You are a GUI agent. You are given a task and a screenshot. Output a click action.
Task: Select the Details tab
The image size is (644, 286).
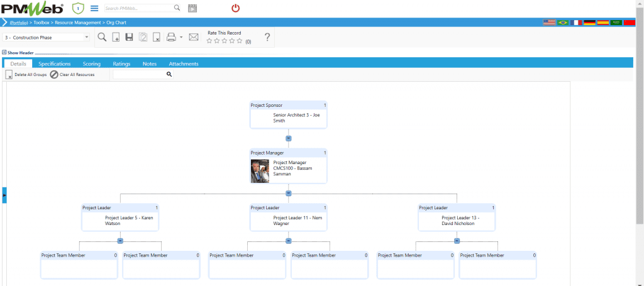18,64
